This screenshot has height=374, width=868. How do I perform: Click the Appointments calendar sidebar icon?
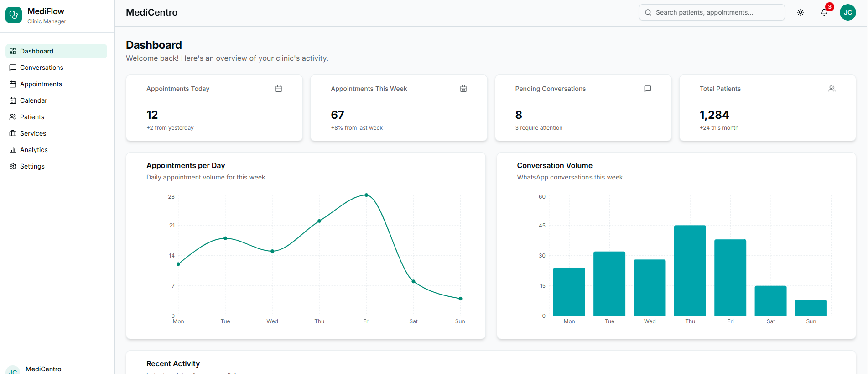coord(13,84)
